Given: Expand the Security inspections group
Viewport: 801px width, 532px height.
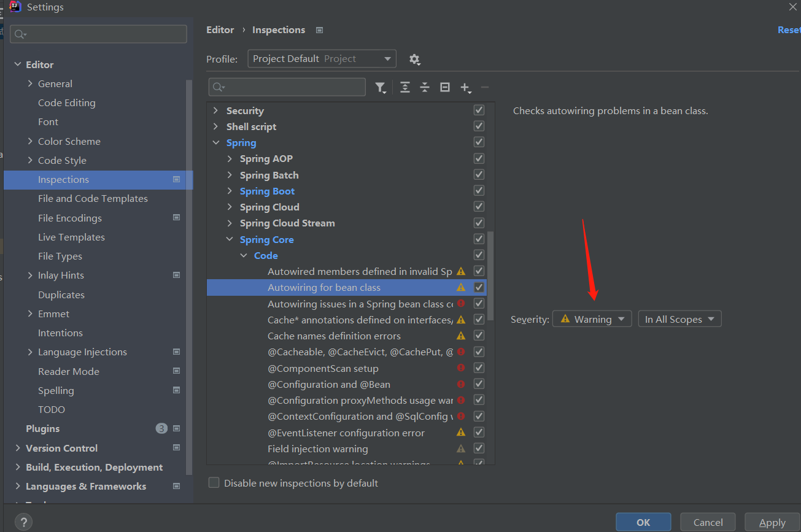Looking at the screenshot, I should pos(215,110).
